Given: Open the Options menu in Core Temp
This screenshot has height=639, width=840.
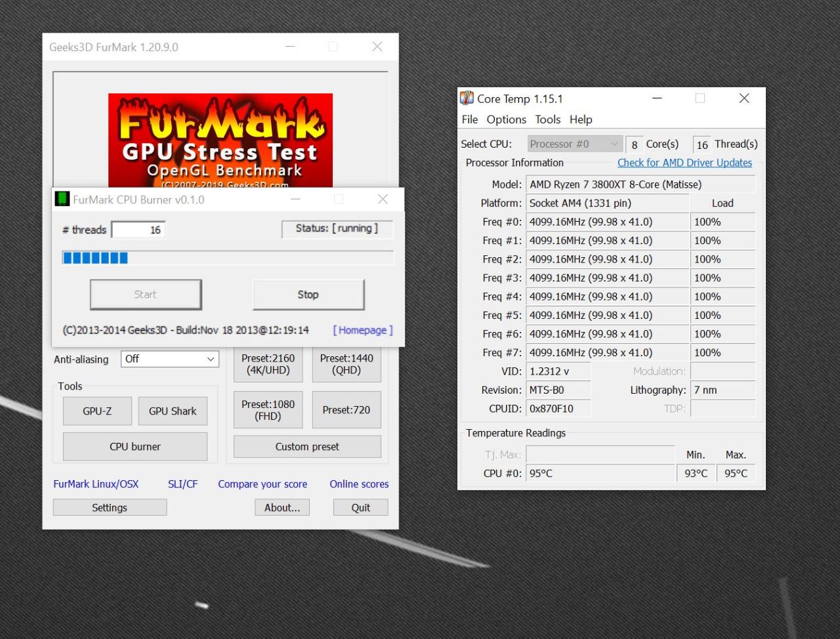Looking at the screenshot, I should 506,119.
